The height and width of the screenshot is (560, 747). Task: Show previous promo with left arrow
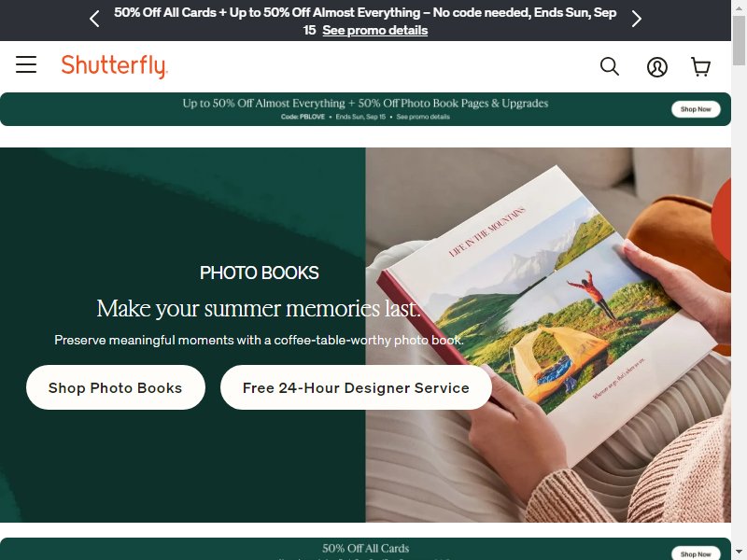click(x=94, y=19)
